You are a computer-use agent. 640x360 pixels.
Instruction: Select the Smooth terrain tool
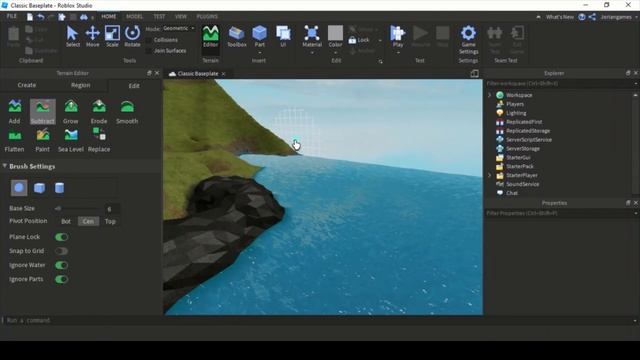(127, 111)
